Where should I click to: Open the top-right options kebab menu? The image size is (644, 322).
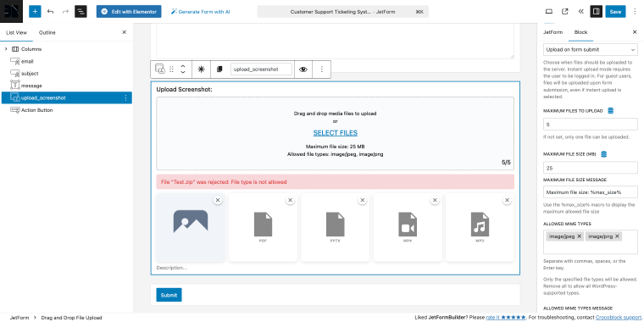pyautogui.click(x=635, y=12)
